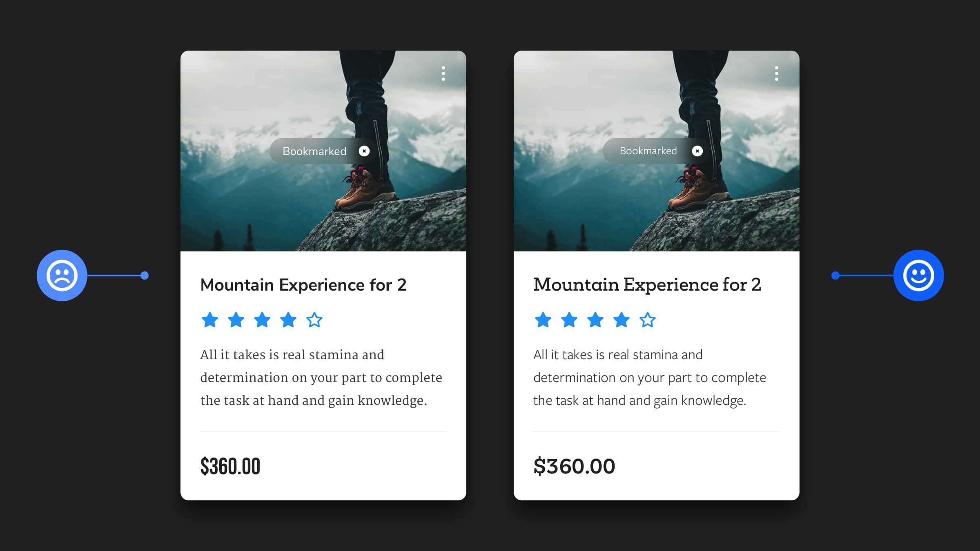Image resolution: width=980 pixels, height=551 pixels.
Task: Select the third star on right card
Action: (x=595, y=320)
